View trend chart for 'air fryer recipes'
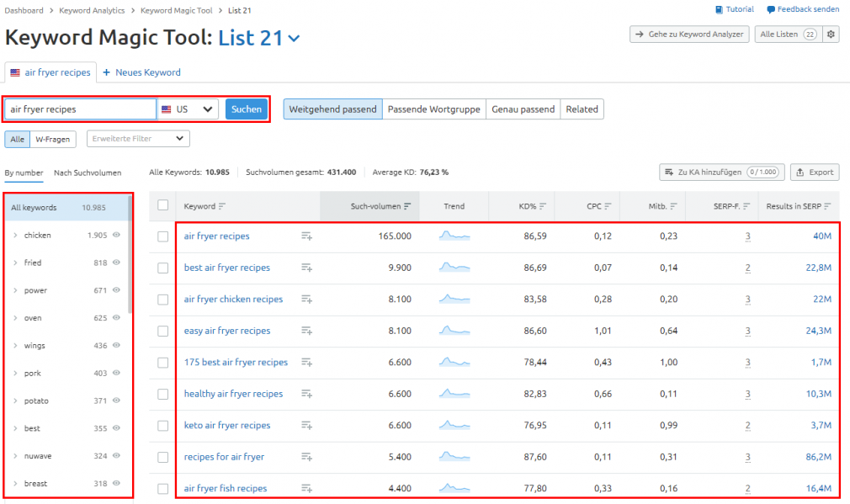 (454, 236)
